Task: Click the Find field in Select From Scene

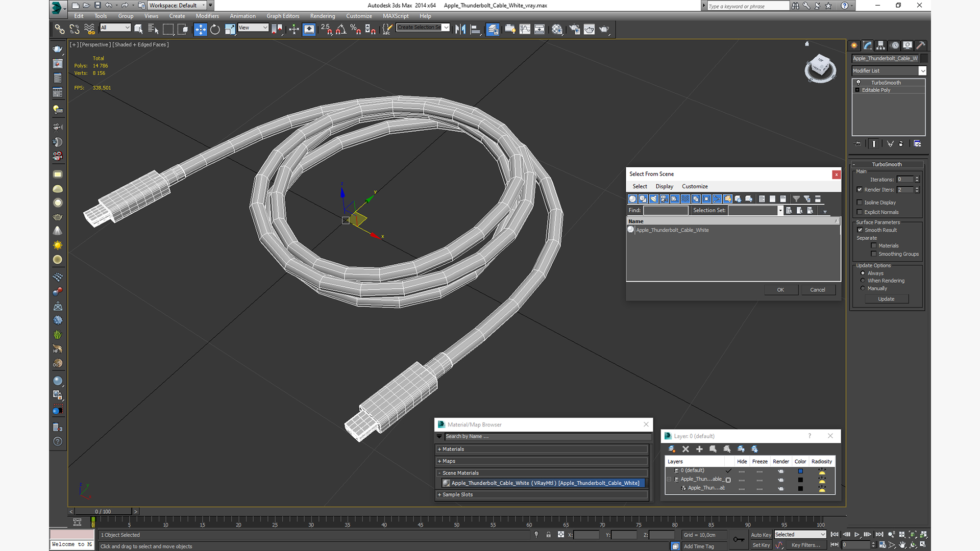Action: point(666,210)
